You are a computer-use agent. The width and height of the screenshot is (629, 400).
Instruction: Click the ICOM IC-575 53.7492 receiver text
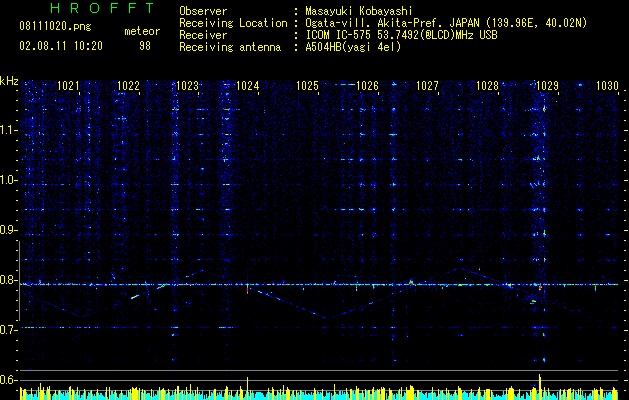[x=401, y=35]
